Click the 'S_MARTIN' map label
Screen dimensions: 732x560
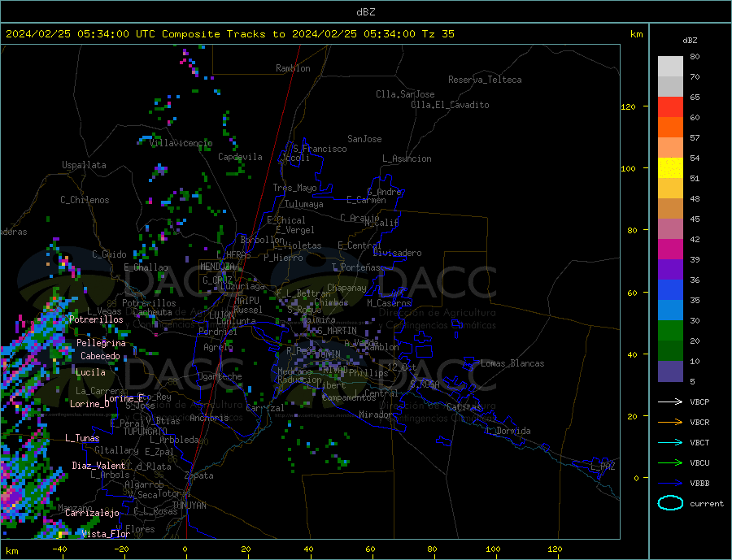pyautogui.click(x=337, y=331)
